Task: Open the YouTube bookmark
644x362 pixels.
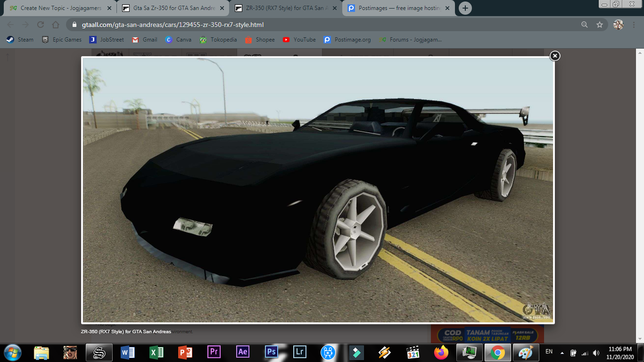Action: tap(299, 40)
